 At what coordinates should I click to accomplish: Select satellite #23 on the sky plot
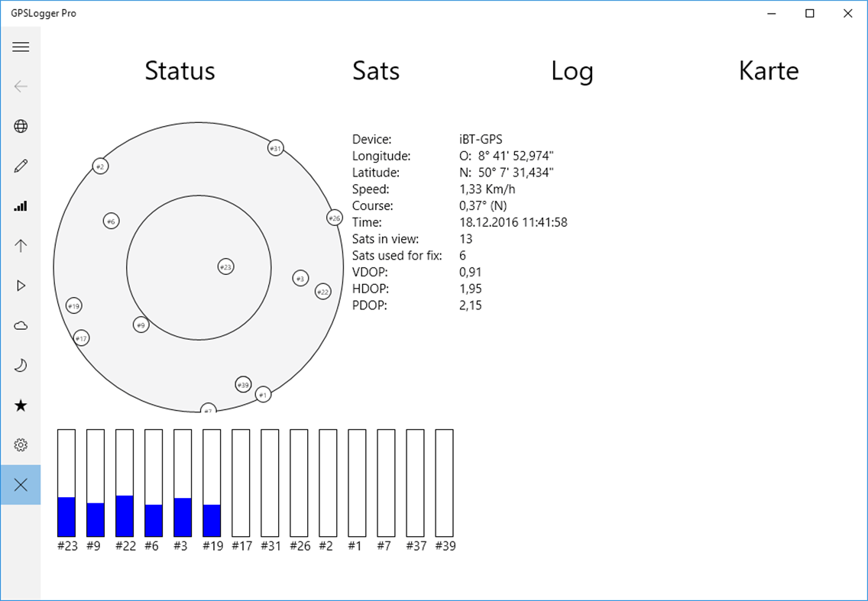pyautogui.click(x=225, y=267)
